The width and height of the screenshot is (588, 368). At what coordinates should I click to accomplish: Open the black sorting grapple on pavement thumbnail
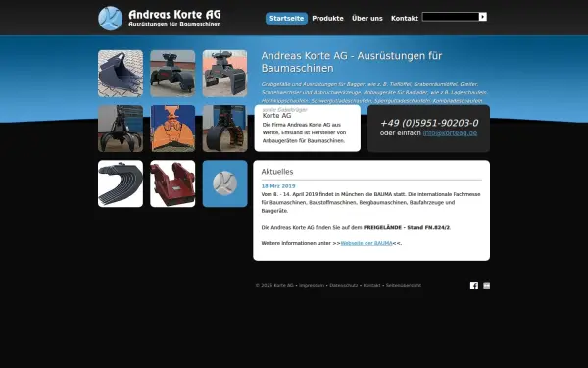[x=172, y=74]
